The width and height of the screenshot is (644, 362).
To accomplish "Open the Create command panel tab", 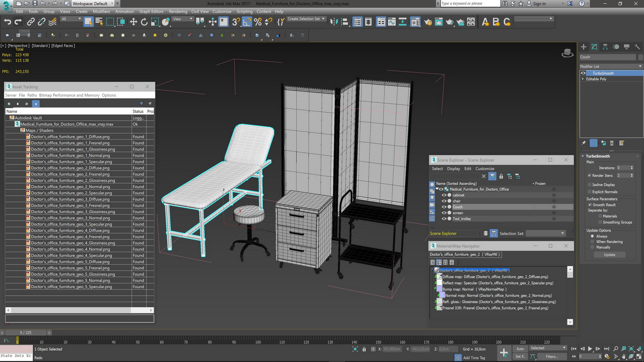I will click(x=584, y=47).
